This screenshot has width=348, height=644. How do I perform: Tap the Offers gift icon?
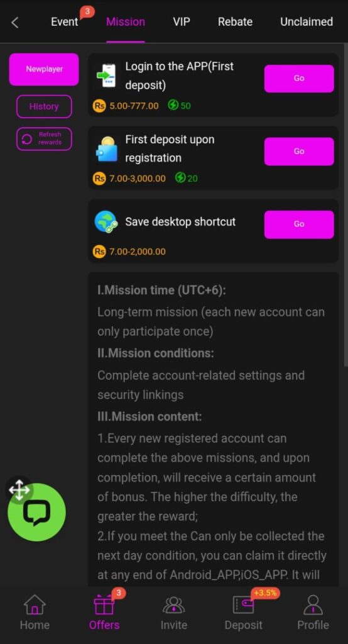[104, 604]
